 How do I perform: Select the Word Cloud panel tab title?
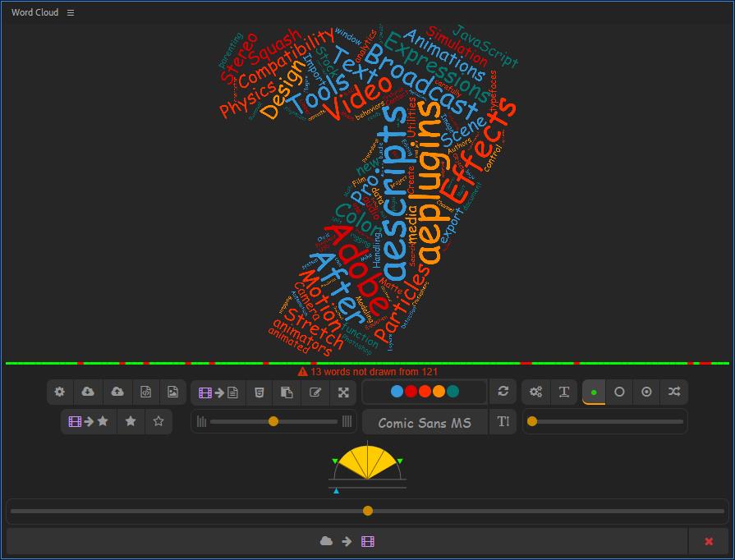click(x=34, y=12)
